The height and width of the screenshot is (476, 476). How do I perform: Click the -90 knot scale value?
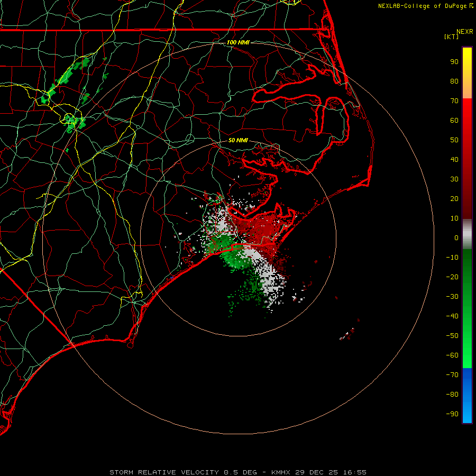452,414
